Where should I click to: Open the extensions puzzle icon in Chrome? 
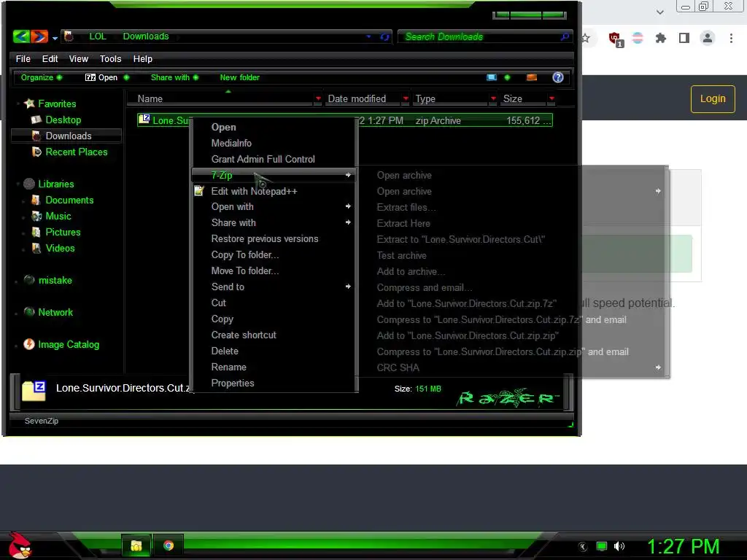660,38
